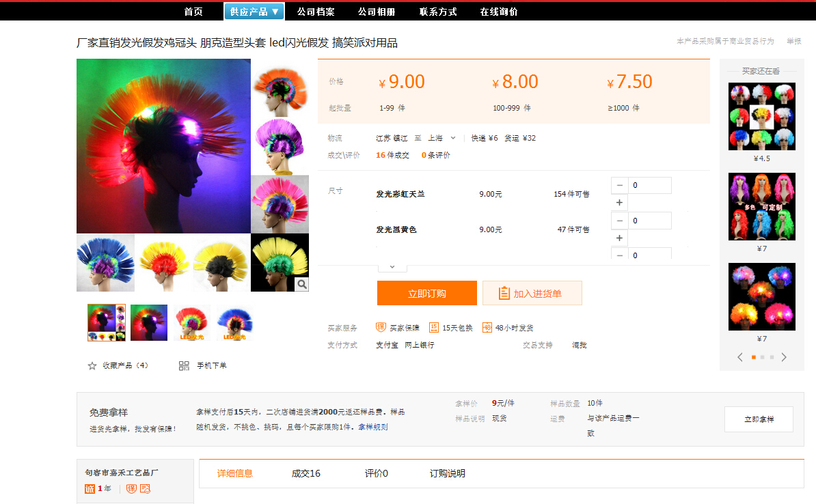Viewport: 816px width, 504px height.
Task: Open 公司档案 in the navigation bar
Action: point(316,12)
